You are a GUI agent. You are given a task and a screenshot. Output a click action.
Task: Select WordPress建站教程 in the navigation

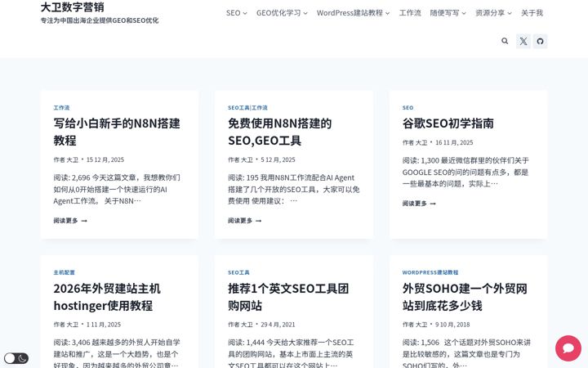tap(350, 13)
